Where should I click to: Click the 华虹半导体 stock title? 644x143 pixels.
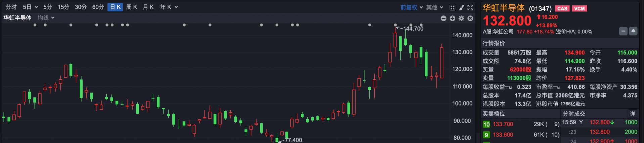click(504, 8)
